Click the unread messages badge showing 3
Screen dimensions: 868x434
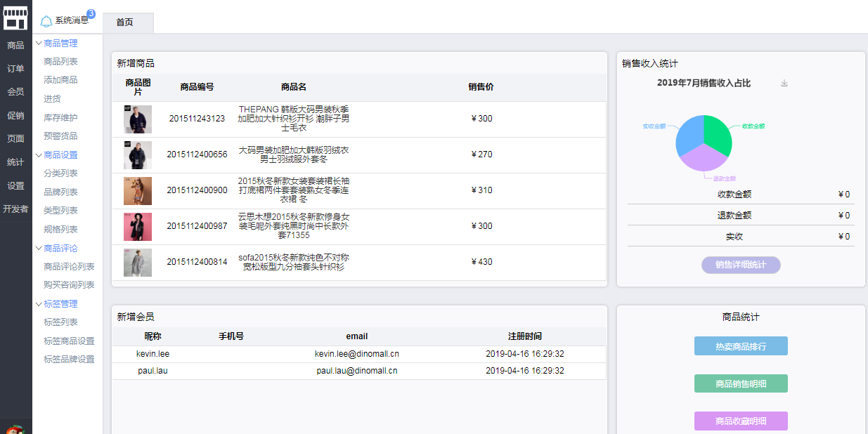point(91,13)
